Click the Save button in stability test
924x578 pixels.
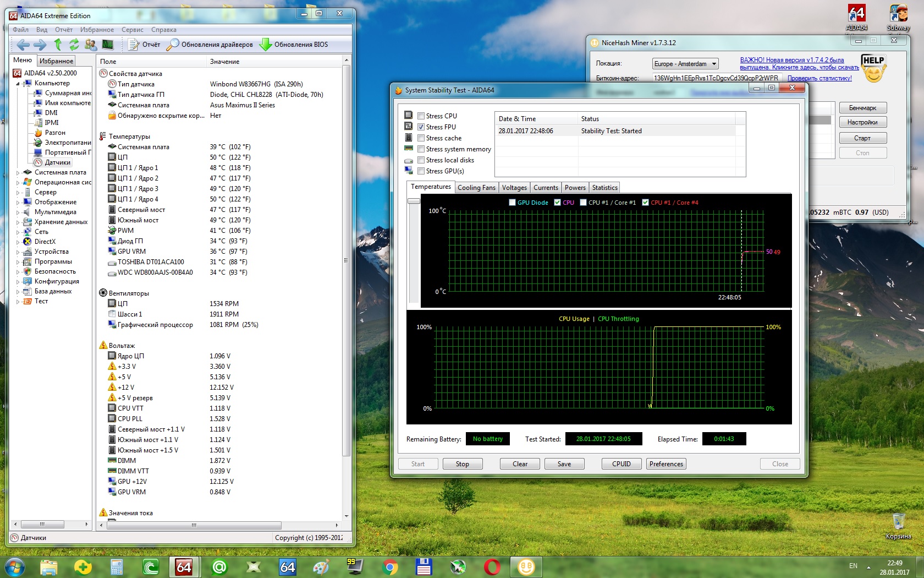pyautogui.click(x=564, y=464)
